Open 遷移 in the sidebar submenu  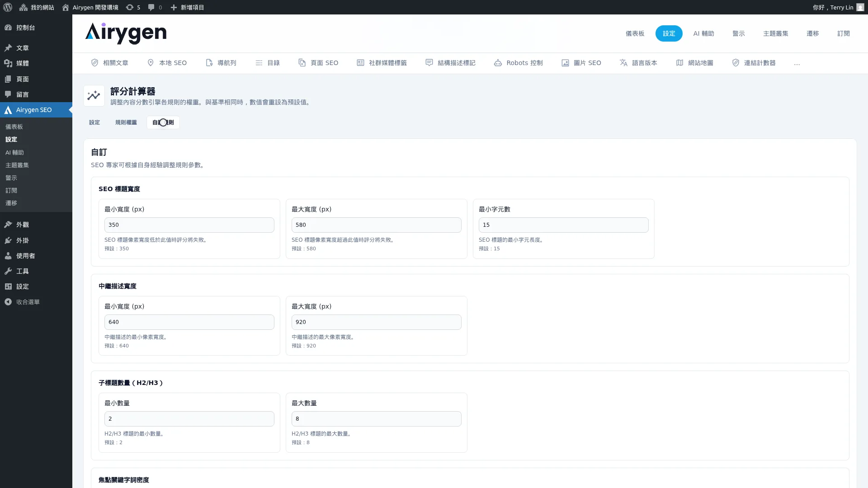click(11, 203)
